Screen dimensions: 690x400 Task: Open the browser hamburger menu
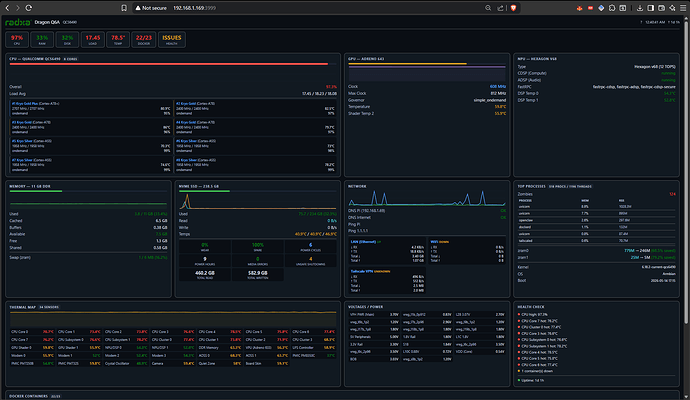tap(683, 8)
